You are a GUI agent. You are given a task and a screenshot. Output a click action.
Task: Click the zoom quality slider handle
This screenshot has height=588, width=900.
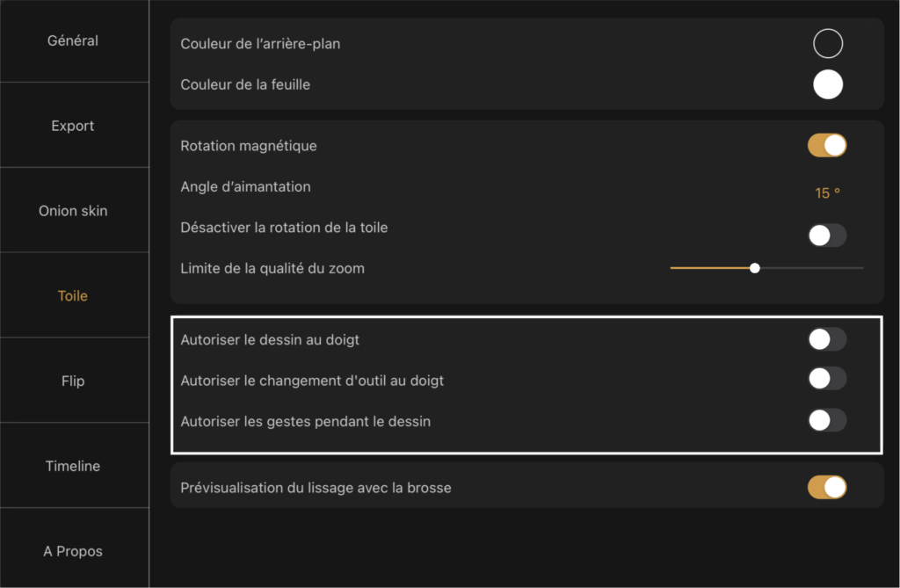point(755,268)
